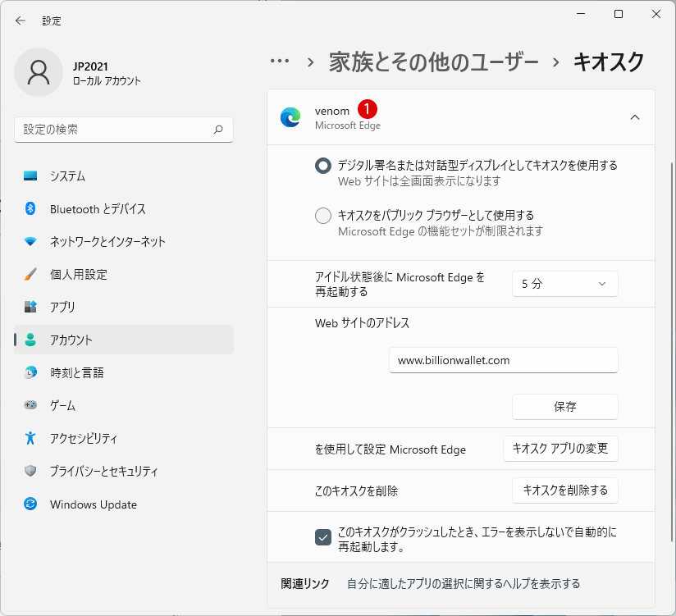Open システム settings category
This screenshot has width=676, height=616.
(x=124, y=176)
